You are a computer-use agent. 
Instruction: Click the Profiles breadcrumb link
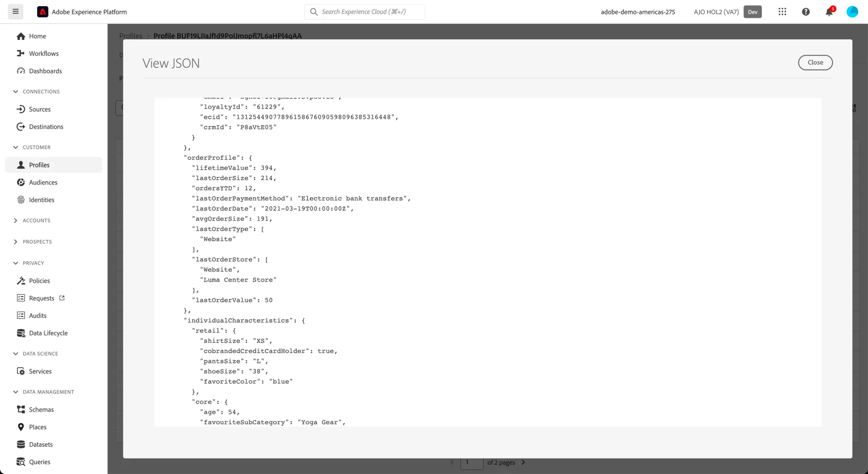(131, 36)
